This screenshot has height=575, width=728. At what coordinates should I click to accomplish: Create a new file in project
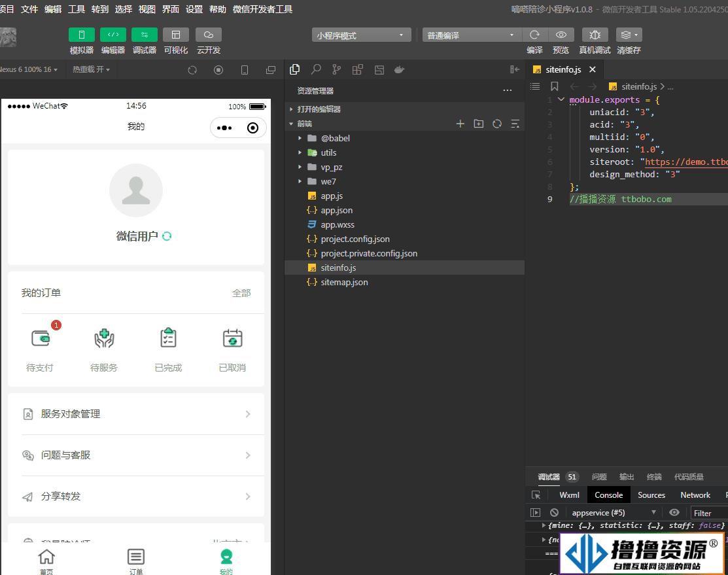460,124
